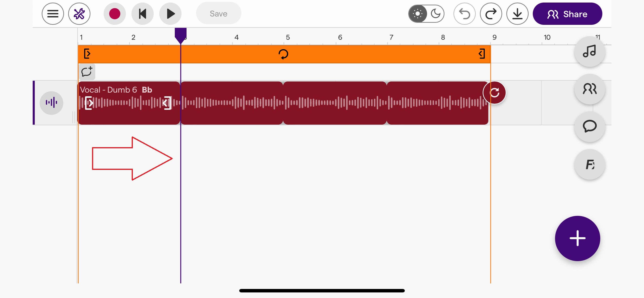The image size is (644, 298).
Task: Select the loop region start bracket
Action: [x=87, y=54]
